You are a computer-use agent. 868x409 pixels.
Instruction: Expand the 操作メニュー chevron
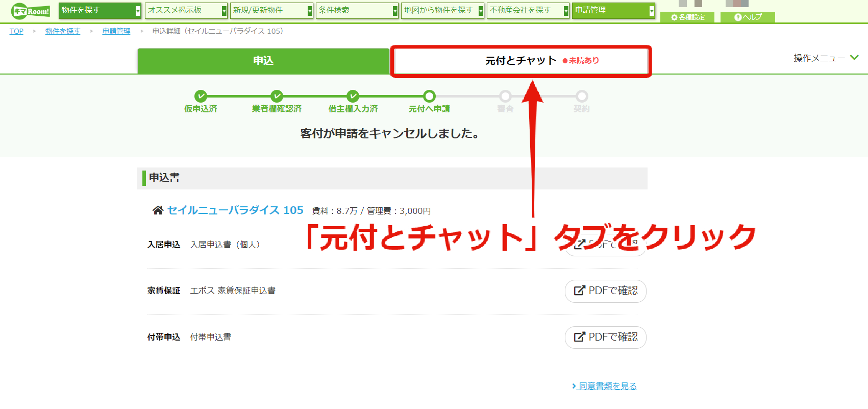click(854, 58)
